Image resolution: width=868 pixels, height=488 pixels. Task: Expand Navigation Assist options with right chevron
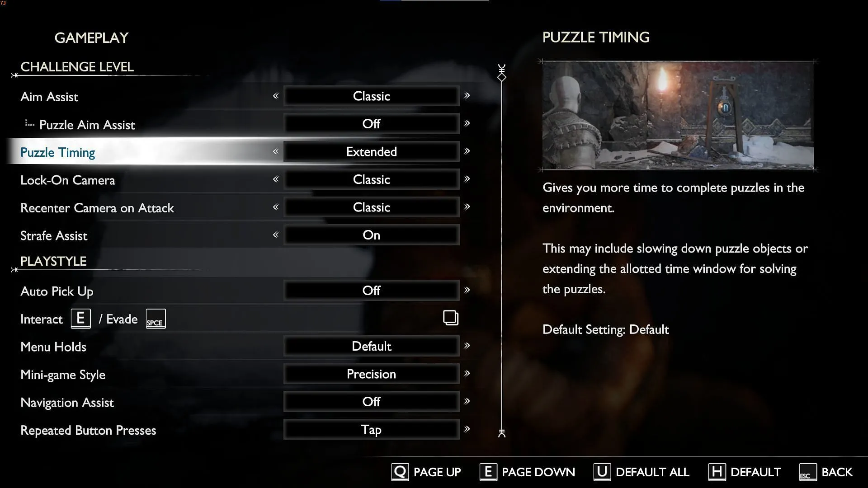click(468, 401)
